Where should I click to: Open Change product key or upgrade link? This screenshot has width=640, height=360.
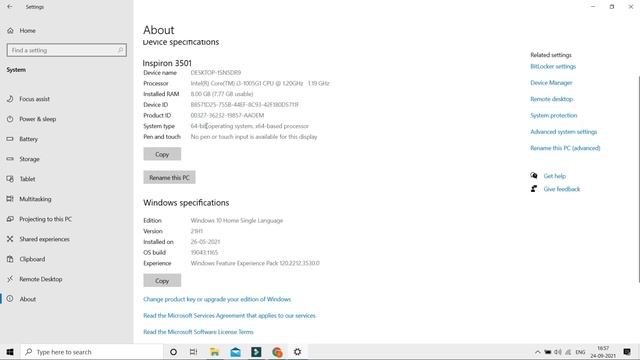coord(217,299)
